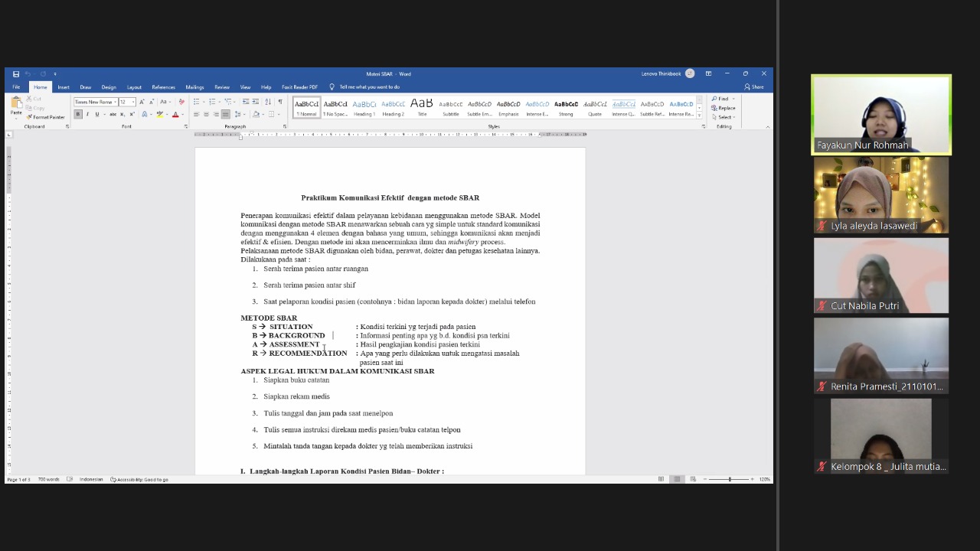Screen dimensions: 980x551
Task: Apply the Title style
Action: coord(422,107)
